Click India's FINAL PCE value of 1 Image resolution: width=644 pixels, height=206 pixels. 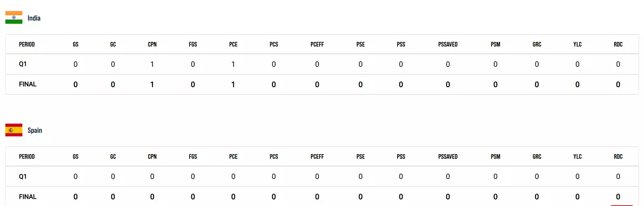[233, 85]
